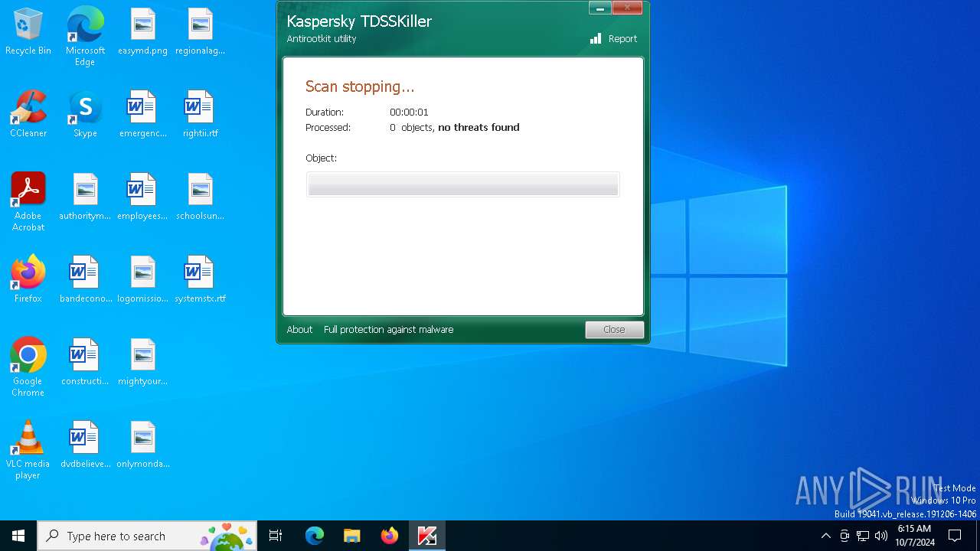Select the Firefox desktop shortcut

(28, 280)
